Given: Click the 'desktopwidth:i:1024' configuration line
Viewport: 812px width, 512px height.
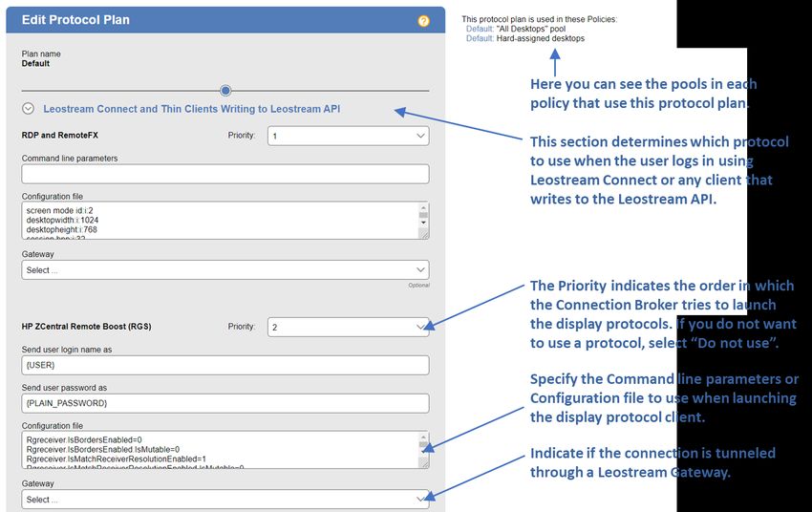Looking at the screenshot, I should pos(62,220).
